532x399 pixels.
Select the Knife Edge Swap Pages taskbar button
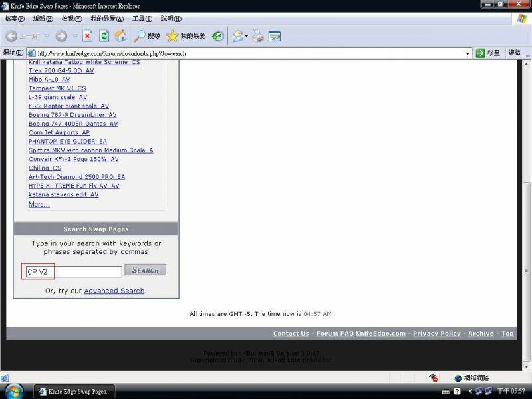tap(74, 391)
